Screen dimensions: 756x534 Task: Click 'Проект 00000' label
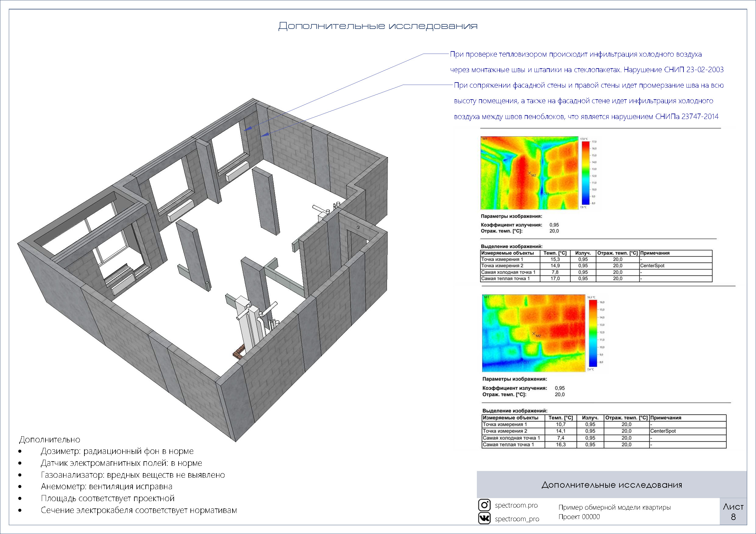579,517
